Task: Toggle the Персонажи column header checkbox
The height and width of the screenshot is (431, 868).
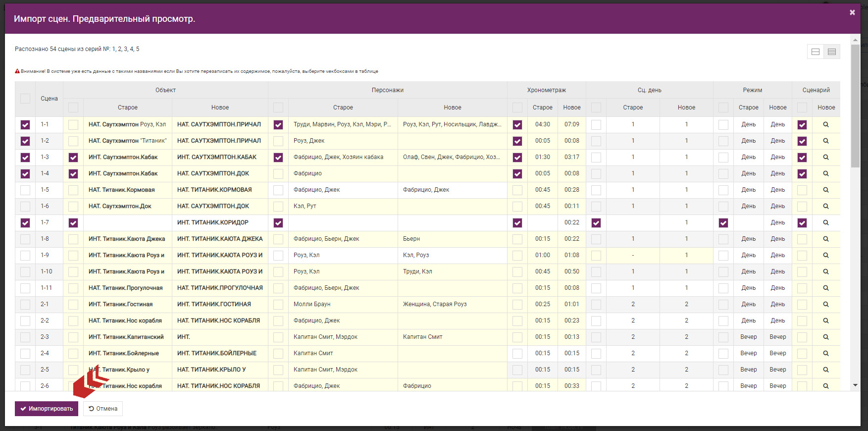Action: tap(278, 108)
